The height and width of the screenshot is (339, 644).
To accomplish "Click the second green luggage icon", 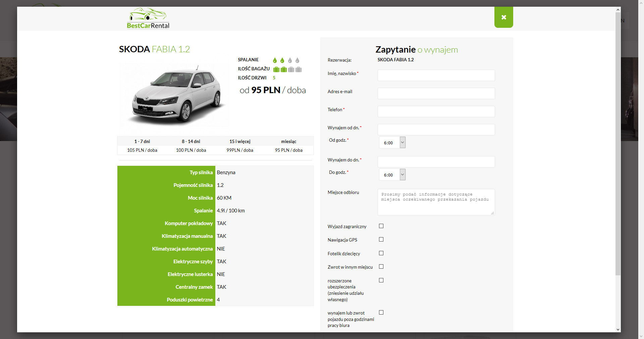I will click(284, 69).
